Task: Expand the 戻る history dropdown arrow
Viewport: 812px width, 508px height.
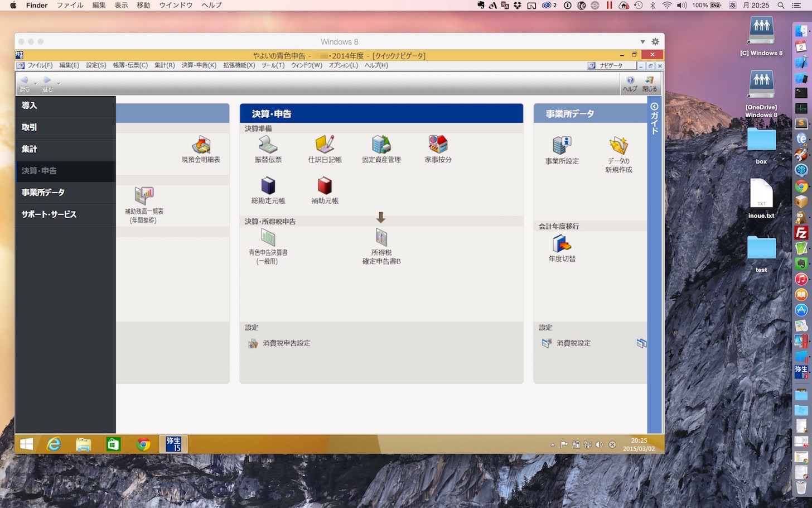Action: [x=35, y=83]
